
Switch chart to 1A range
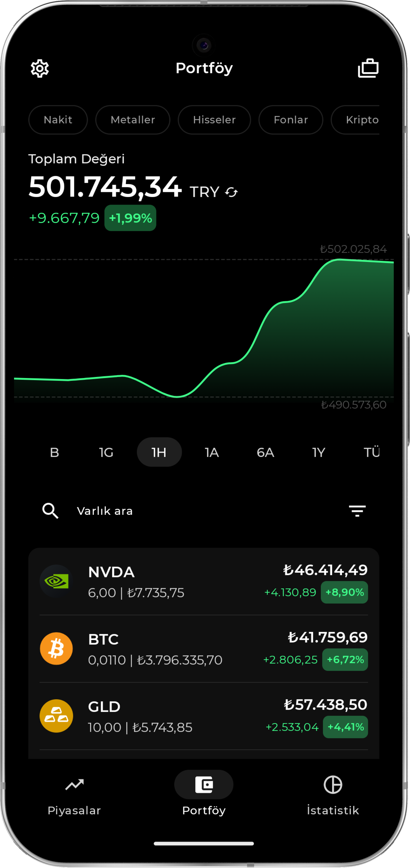(212, 452)
